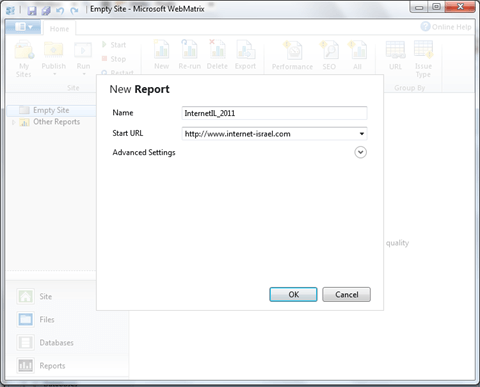Group by URL
Screen dimensions: 480x387
(395, 56)
